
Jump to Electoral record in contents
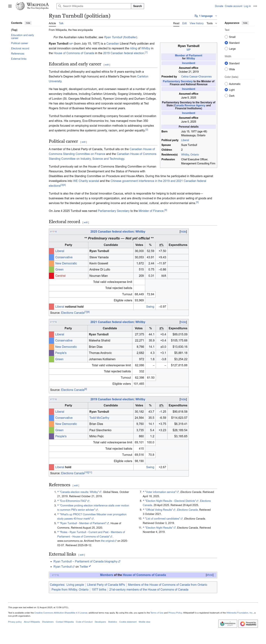coord(20,48)
